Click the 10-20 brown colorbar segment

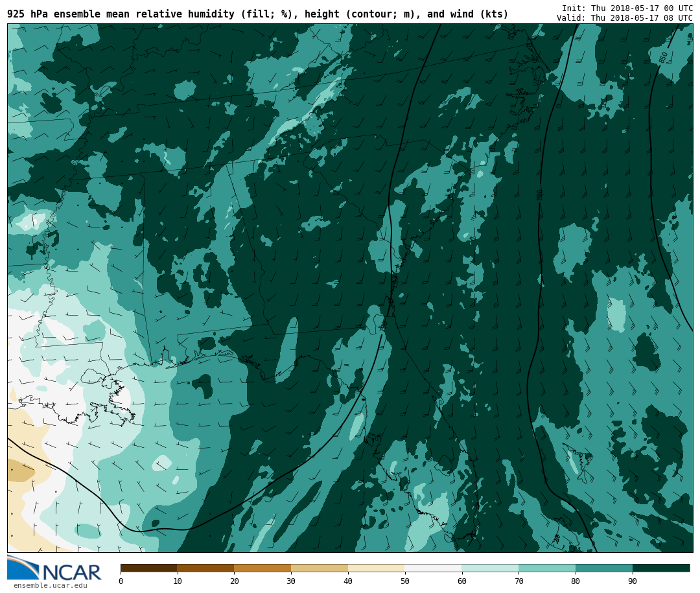click(206, 568)
